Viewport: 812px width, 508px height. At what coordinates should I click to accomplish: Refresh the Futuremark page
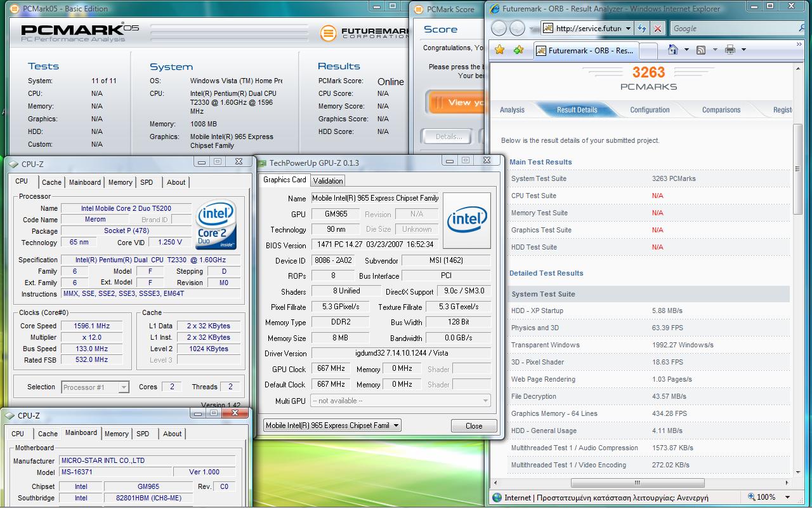pos(642,29)
